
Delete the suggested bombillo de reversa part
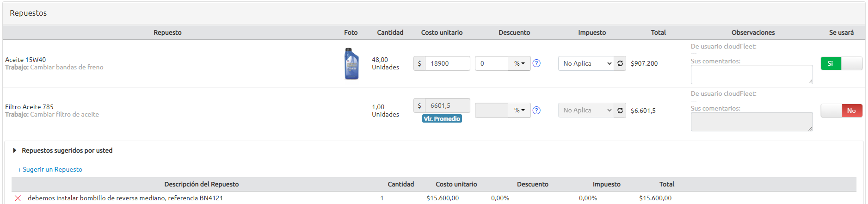tap(18, 198)
